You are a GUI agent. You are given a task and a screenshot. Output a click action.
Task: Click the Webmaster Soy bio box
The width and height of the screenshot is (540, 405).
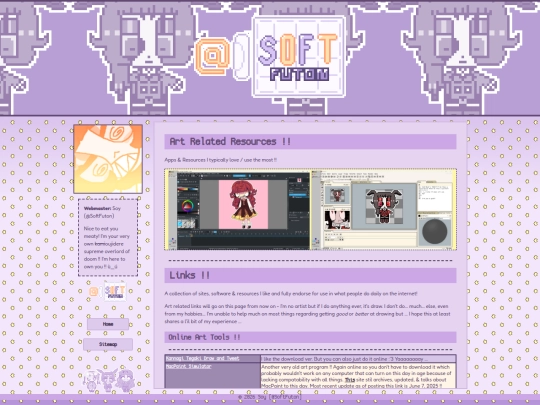pos(108,237)
